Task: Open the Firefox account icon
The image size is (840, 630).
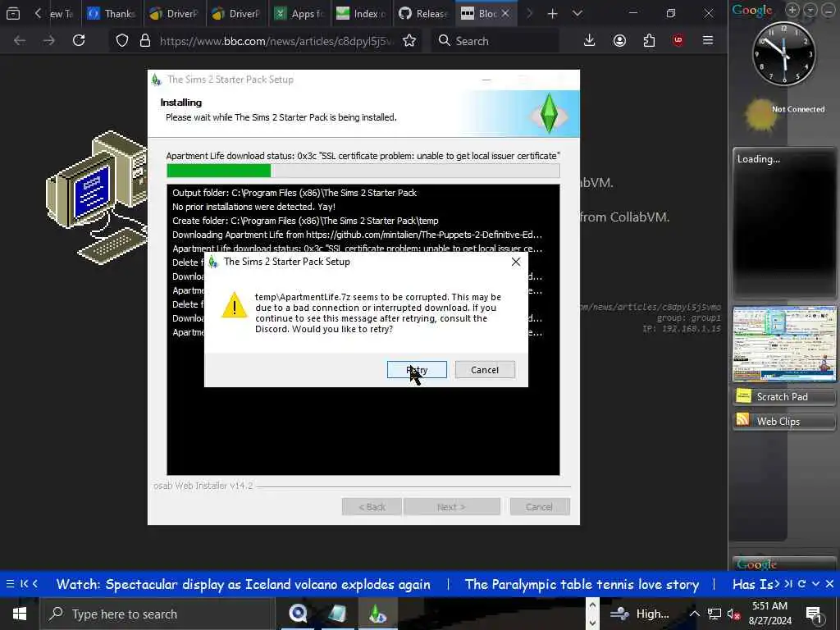Action: point(619,41)
